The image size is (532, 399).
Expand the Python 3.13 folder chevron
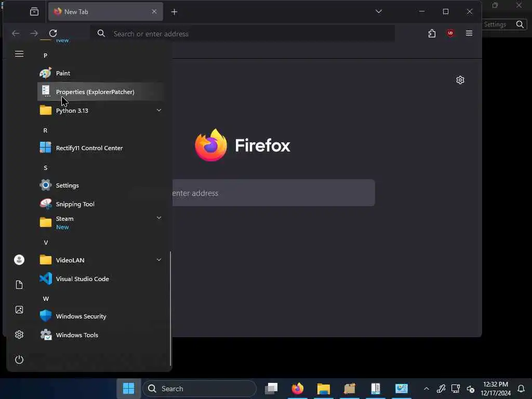pyautogui.click(x=159, y=110)
